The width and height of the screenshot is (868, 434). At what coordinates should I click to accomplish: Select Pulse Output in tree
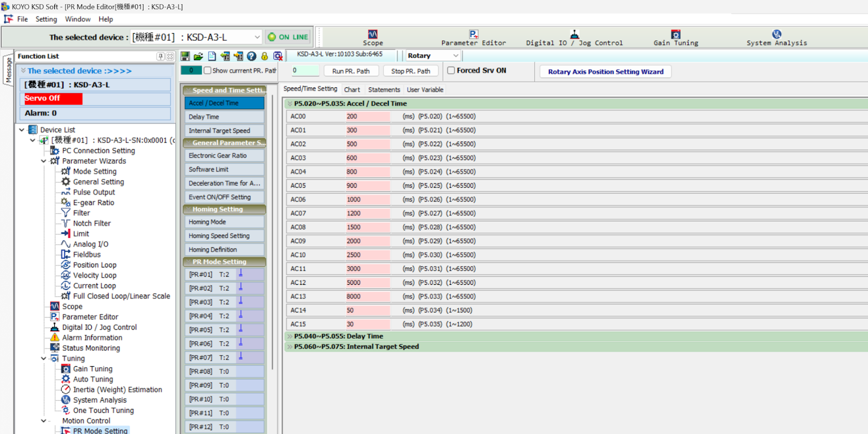tap(94, 192)
